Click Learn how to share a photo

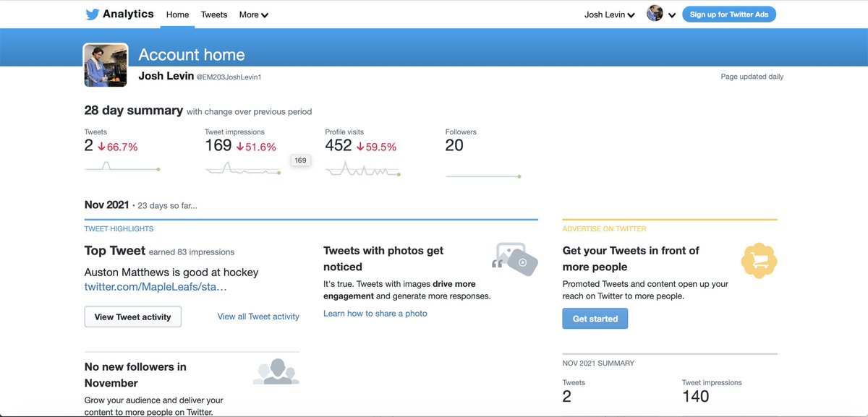pyautogui.click(x=375, y=314)
